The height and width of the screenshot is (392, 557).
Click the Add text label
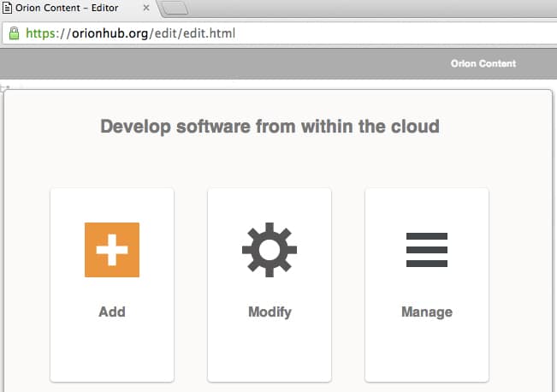112,312
